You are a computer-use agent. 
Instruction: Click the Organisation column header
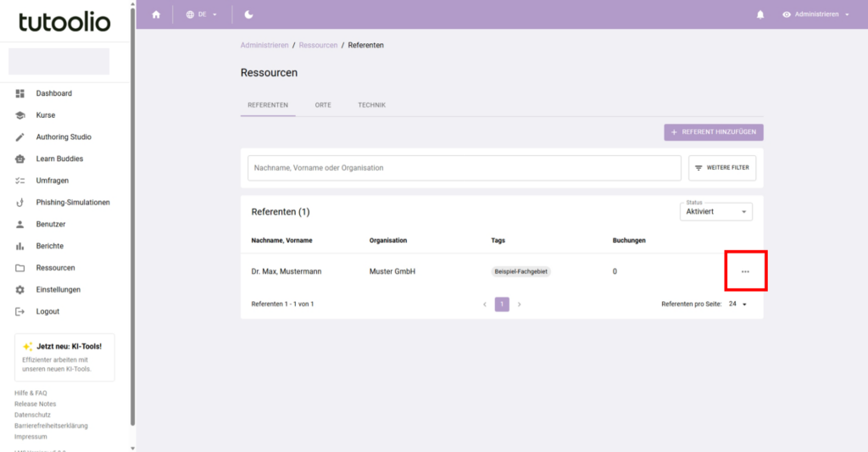(x=388, y=240)
